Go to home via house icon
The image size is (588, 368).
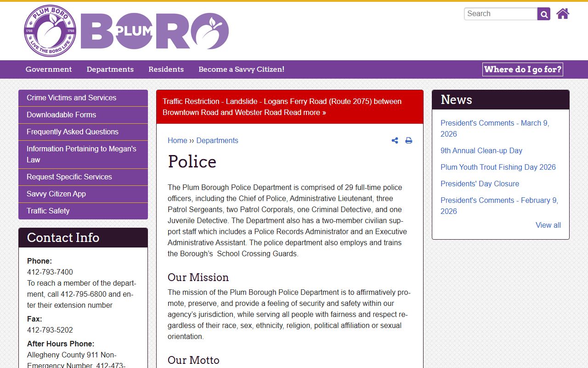[x=563, y=14]
